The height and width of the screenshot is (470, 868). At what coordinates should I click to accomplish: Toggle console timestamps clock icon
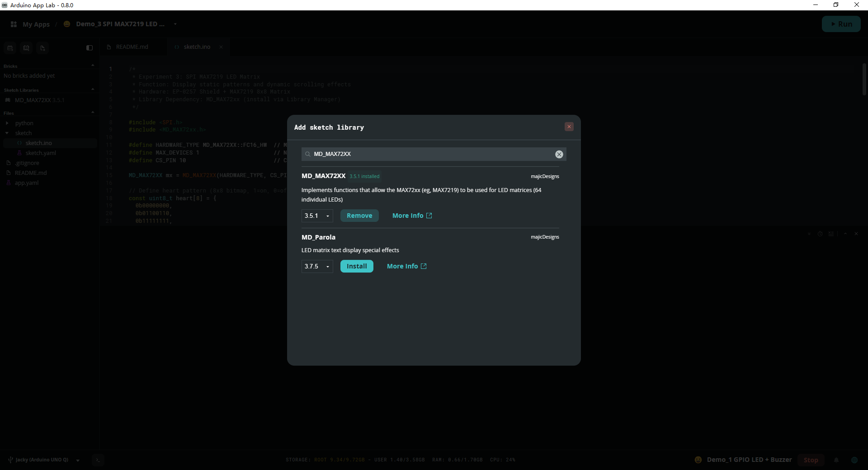pos(820,234)
